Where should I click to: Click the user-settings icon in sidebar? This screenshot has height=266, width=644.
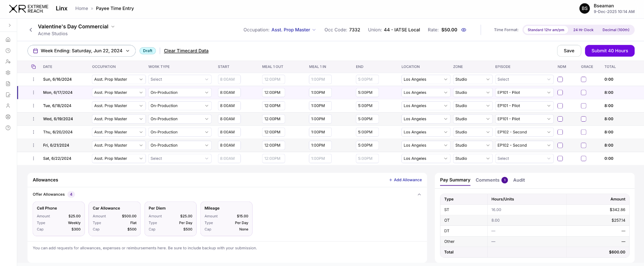click(8, 62)
